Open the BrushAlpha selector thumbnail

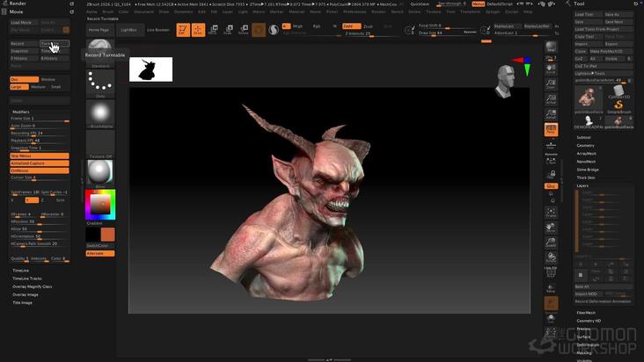(x=100, y=114)
